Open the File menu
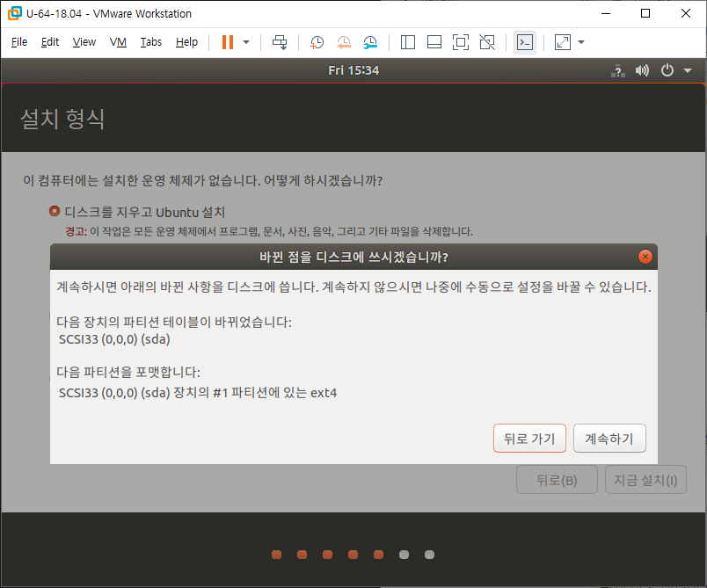The image size is (707, 588). click(x=19, y=42)
